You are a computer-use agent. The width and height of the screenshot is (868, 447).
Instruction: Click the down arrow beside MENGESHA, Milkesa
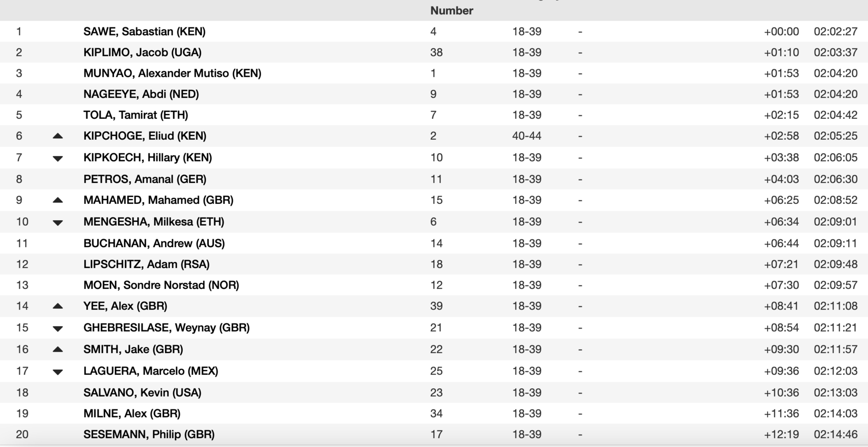[x=57, y=222]
